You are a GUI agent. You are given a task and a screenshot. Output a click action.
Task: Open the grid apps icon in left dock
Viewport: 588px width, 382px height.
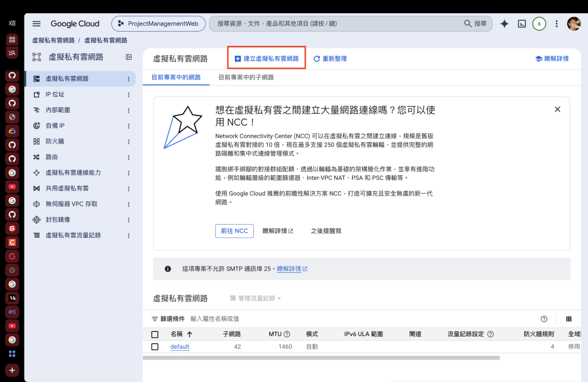point(12,39)
